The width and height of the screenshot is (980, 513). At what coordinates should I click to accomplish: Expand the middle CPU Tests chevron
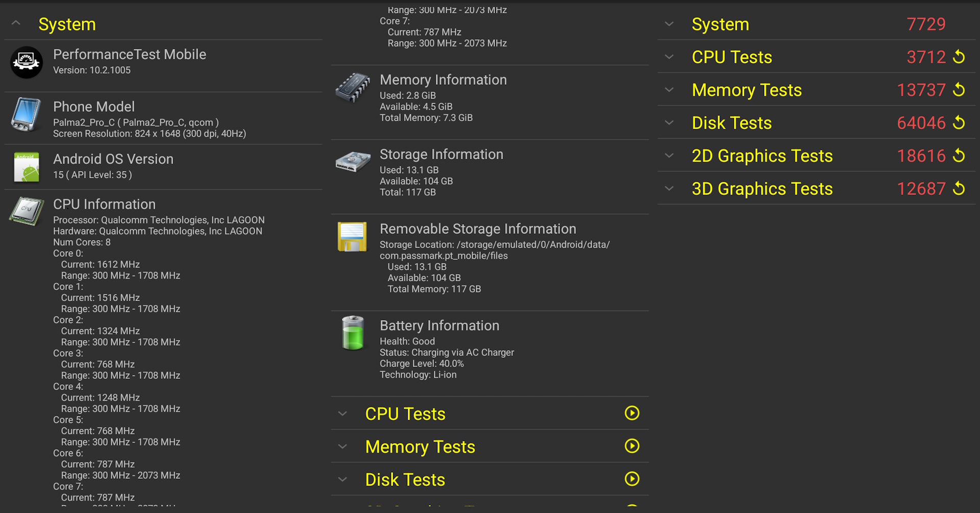click(342, 413)
